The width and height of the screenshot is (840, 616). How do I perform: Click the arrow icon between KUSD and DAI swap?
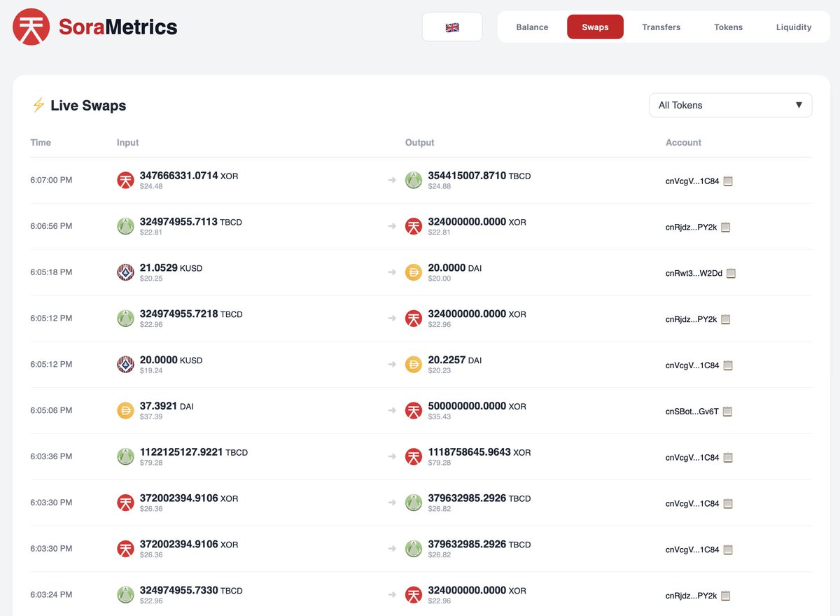tap(392, 273)
